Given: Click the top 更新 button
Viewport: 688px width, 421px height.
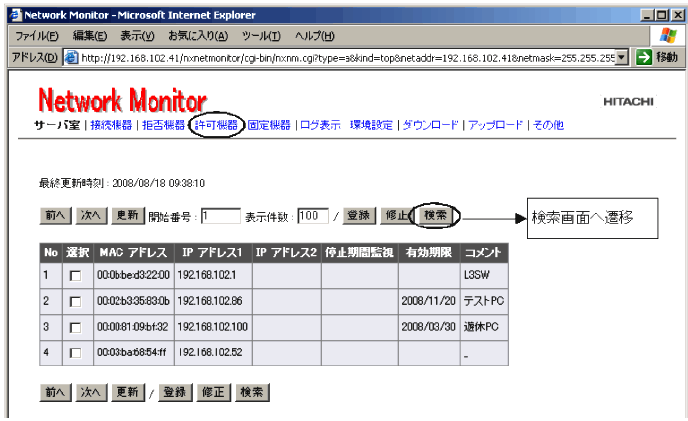Looking at the screenshot, I should [128, 216].
